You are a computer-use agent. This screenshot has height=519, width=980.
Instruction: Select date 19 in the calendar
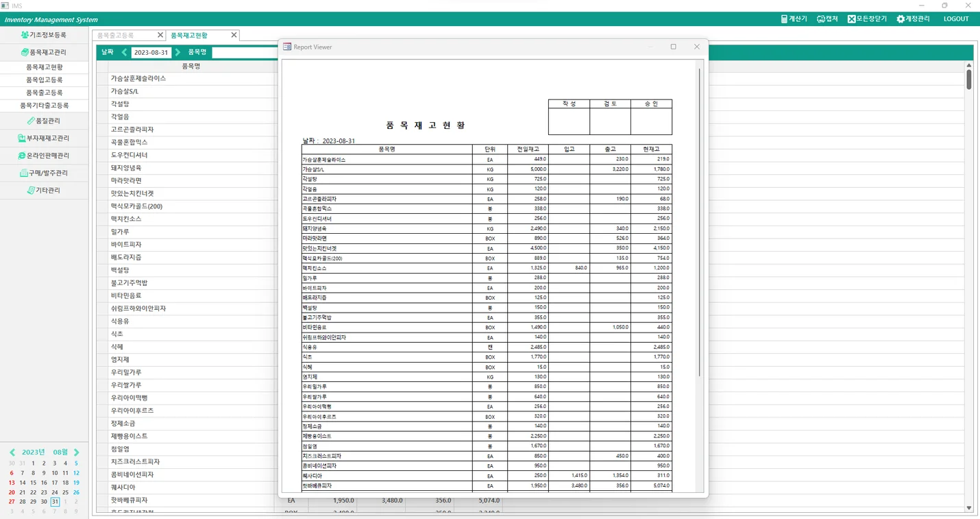76,483
